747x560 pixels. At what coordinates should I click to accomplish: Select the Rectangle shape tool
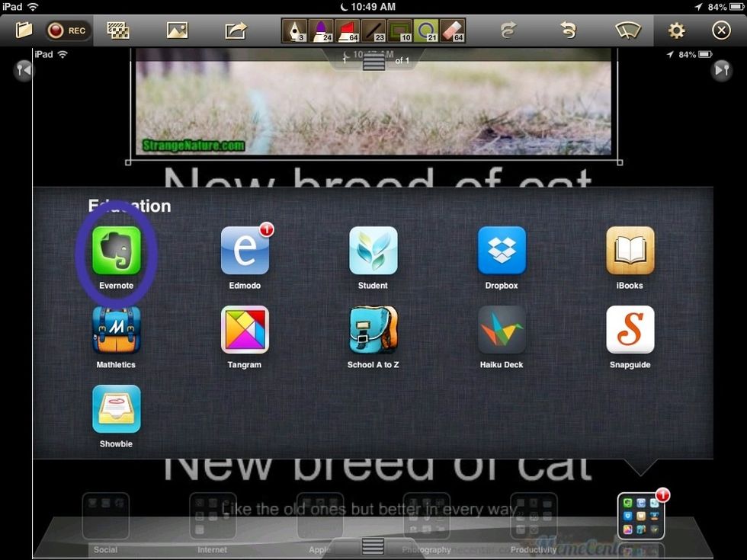[399, 30]
